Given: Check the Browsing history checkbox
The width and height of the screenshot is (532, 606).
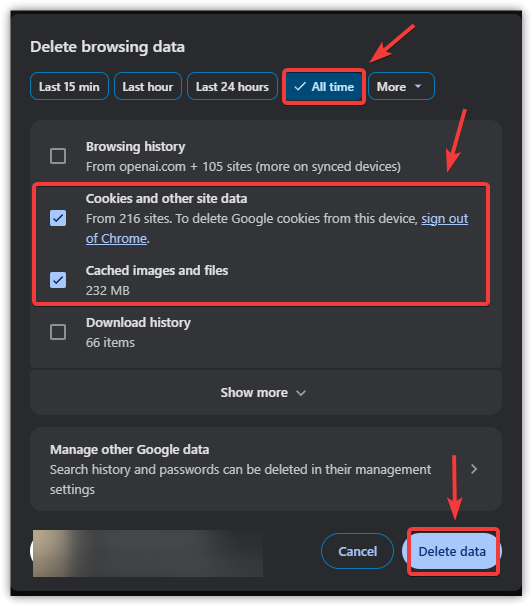Looking at the screenshot, I should click(x=58, y=156).
